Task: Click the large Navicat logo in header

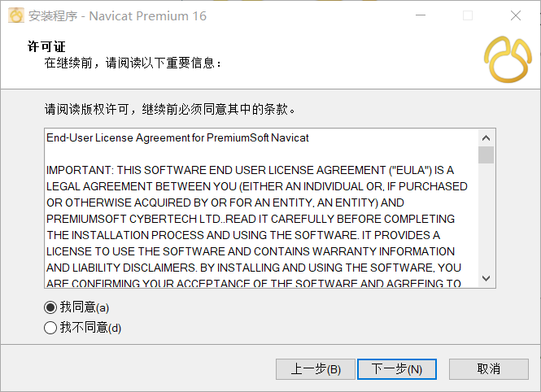Action: point(508,59)
